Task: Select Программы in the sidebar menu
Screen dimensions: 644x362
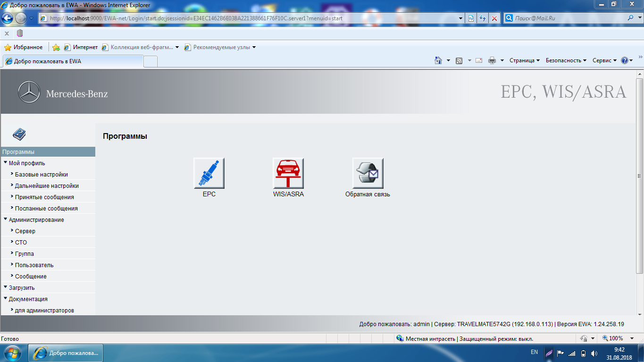Action: 48,152
